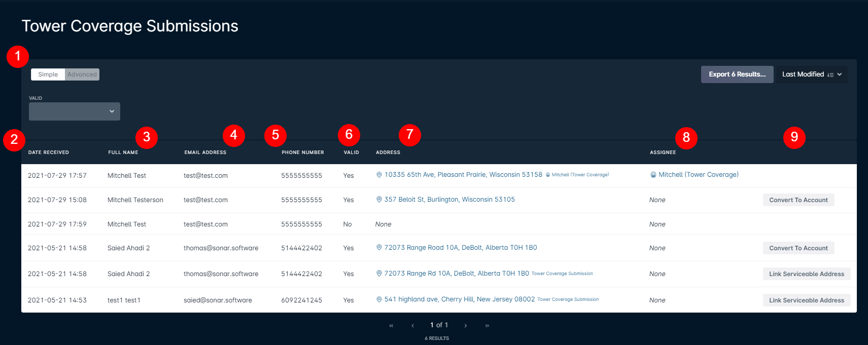Click name test1 test1 cell
Screen dimensions: 868x345
pos(124,300)
